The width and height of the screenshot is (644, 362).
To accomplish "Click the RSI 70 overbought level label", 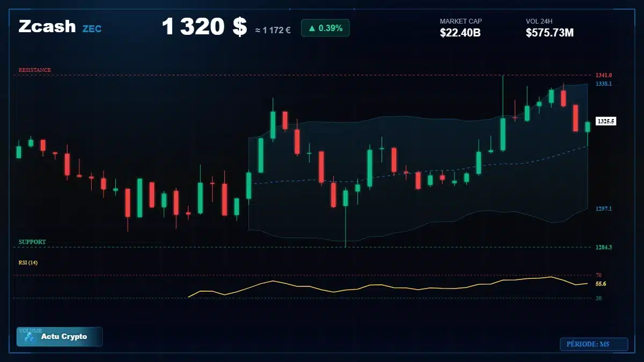I will click(598, 275).
